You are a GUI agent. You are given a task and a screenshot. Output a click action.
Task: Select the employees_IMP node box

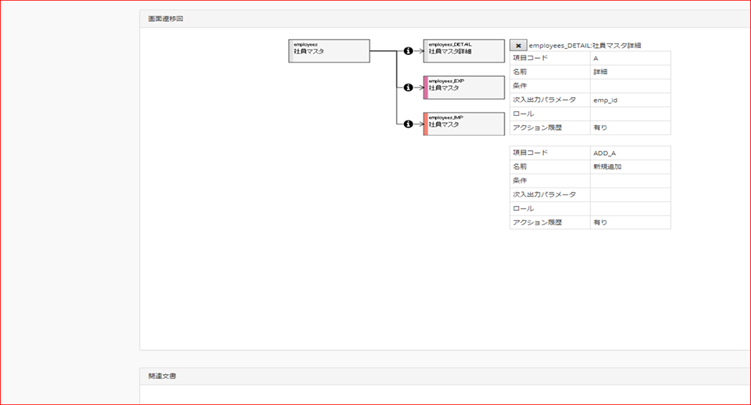tap(466, 124)
